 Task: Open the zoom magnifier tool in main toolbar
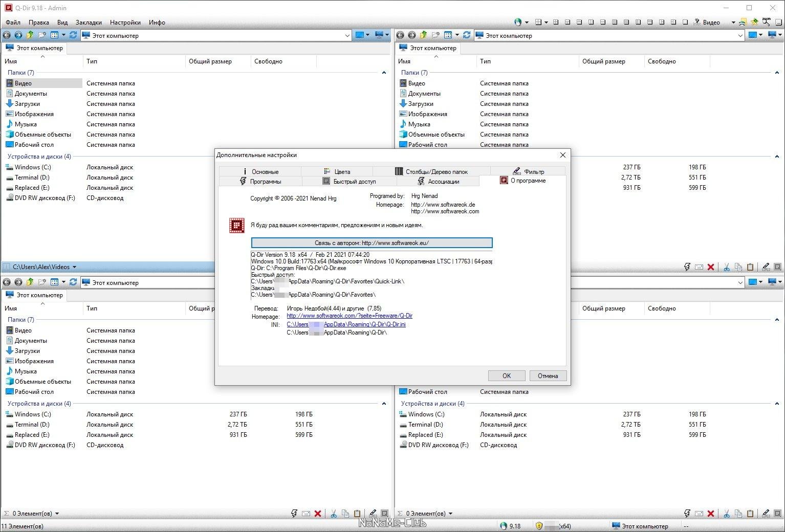point(766,22)
